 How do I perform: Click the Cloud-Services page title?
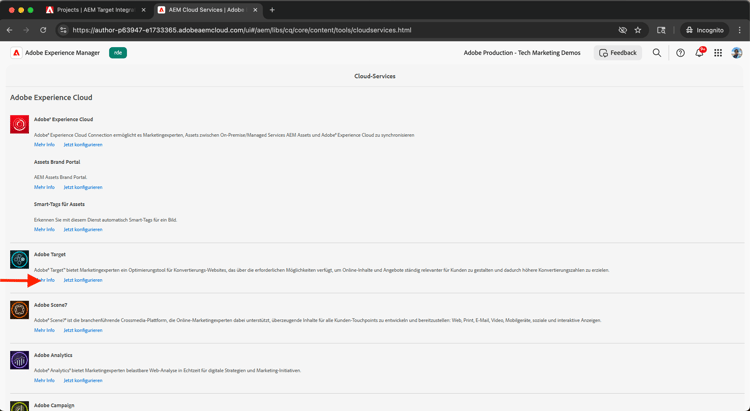(x=375, y=76)
